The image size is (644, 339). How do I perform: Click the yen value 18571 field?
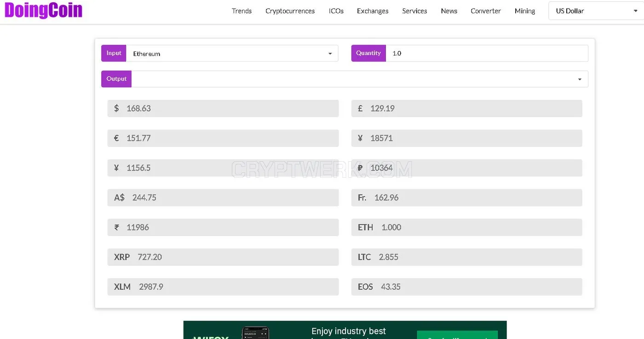(x=467, y=138)
